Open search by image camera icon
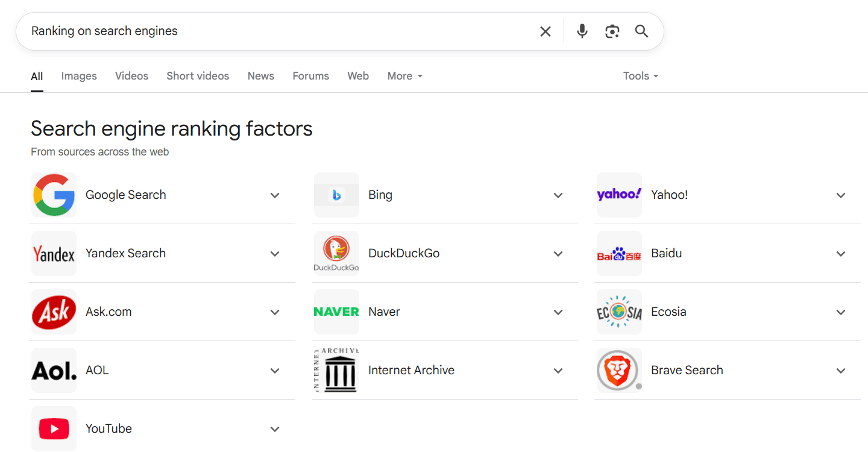Viewport: 868px width, 452px height. click(x=612, y=31)
